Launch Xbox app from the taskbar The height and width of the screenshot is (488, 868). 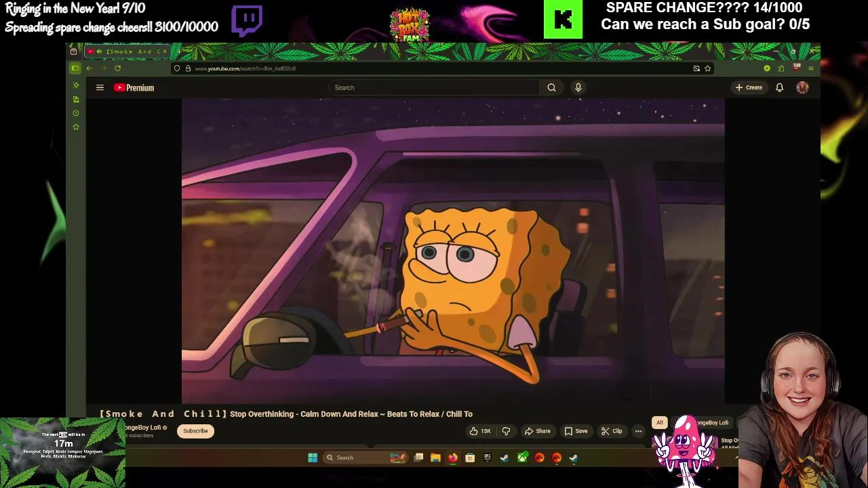pyautogui.click(x=522, y=457)
